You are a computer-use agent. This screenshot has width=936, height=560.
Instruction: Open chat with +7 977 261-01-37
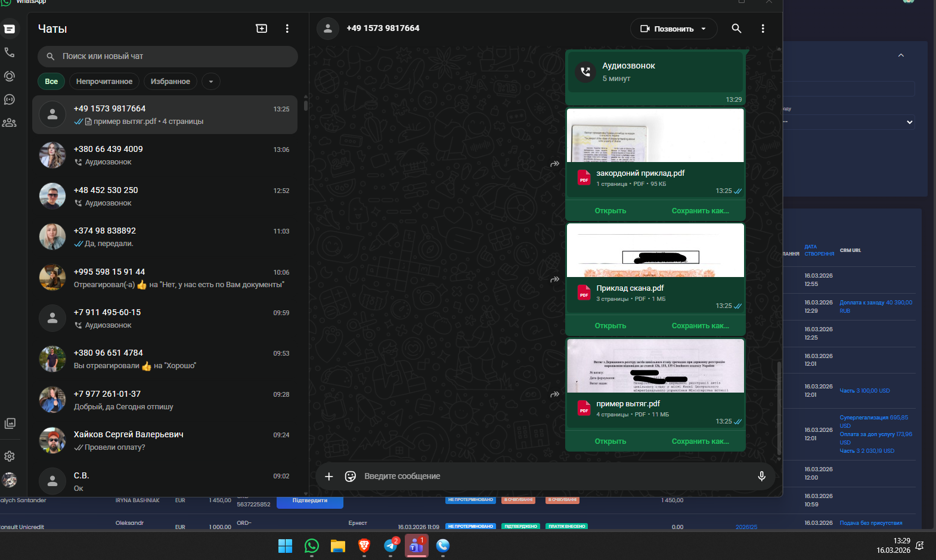[165, 400]
